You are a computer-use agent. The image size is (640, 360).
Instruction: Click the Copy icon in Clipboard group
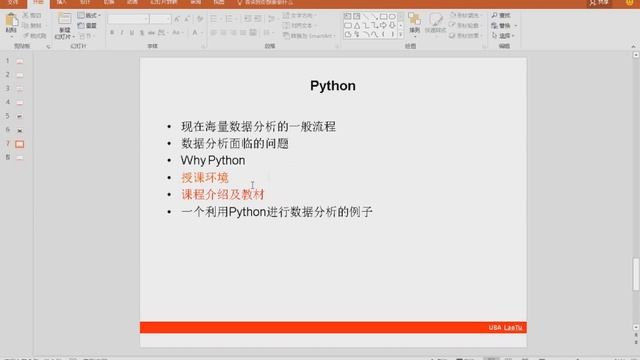[x=26, y=25]
